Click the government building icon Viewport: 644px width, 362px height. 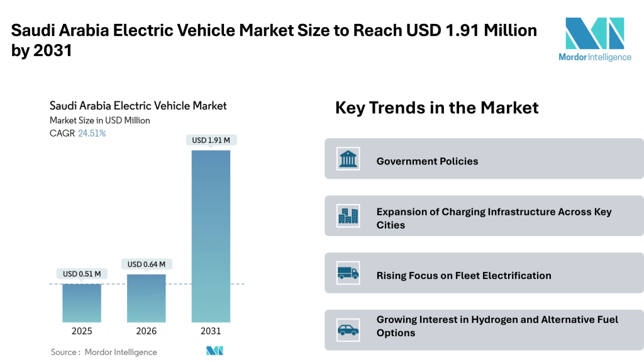pos(348,159)
